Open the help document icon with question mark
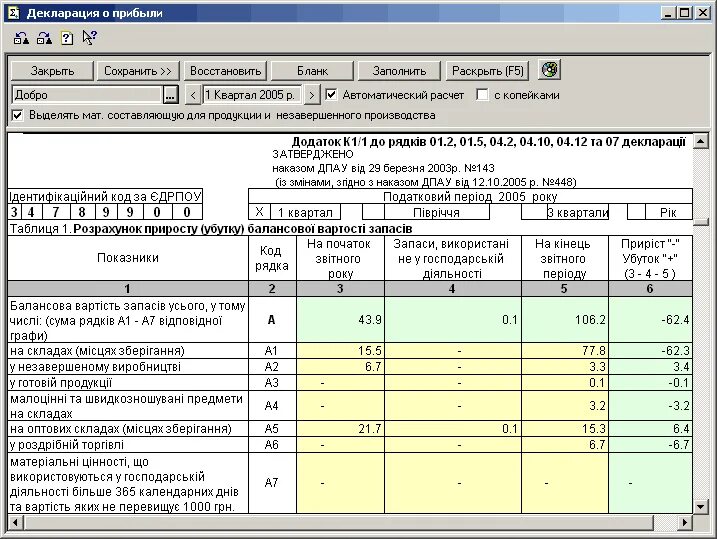Viewport: 717px width, 539px height. [x=67, y=38]
